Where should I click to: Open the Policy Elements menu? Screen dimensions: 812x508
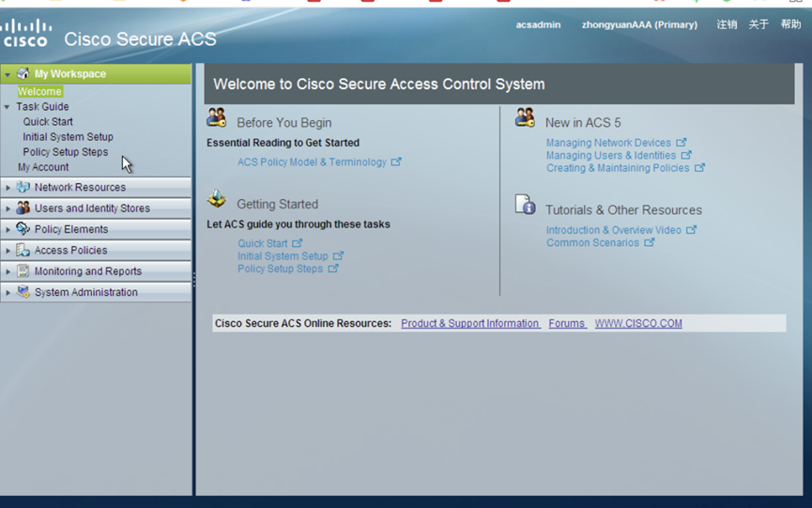96,229
